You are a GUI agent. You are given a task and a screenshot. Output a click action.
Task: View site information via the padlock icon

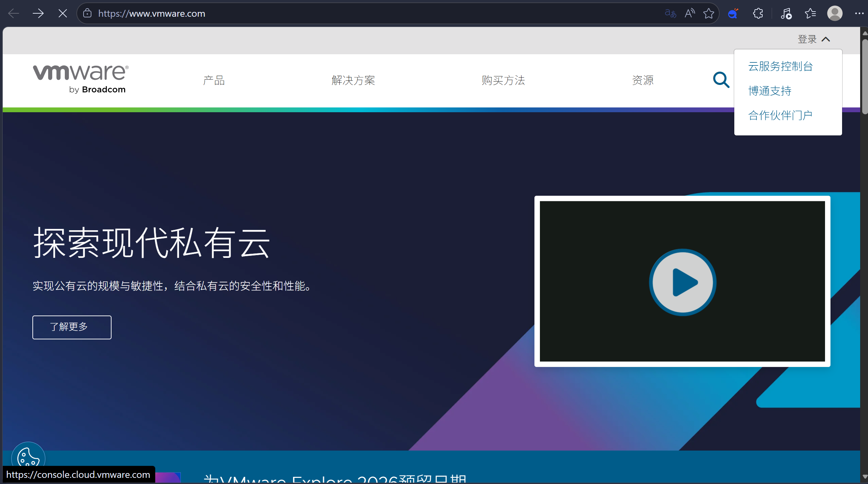click(x=87, y=13)
